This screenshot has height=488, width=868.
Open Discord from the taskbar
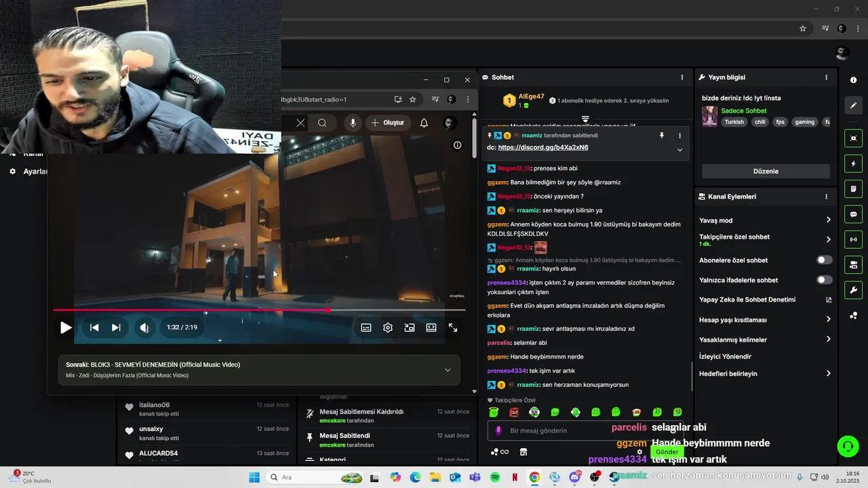tap(575, 477)
